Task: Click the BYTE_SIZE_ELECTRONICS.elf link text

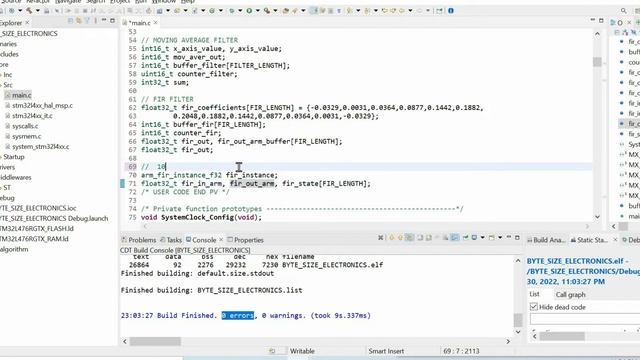Action: click(575, 261)
